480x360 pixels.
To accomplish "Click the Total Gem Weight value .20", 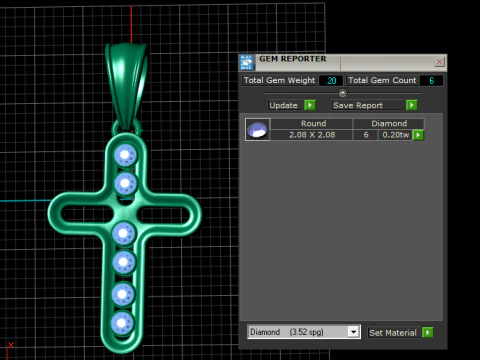I will (331, 81).
